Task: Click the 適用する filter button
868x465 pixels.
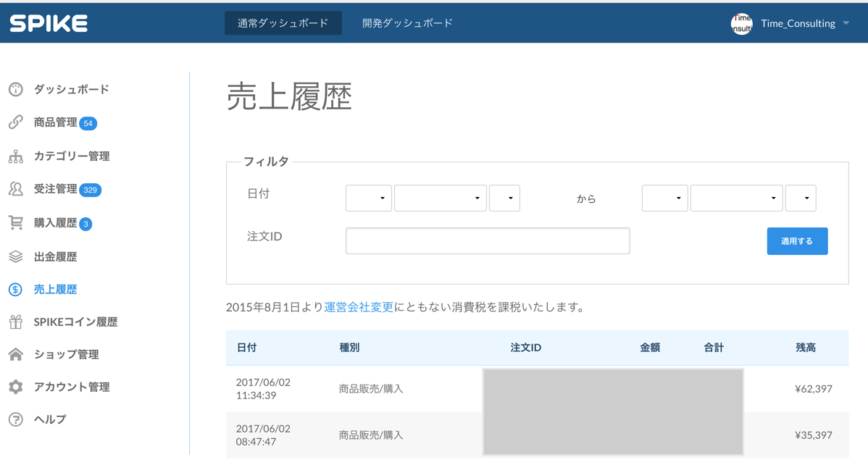Action: [797, 241]
